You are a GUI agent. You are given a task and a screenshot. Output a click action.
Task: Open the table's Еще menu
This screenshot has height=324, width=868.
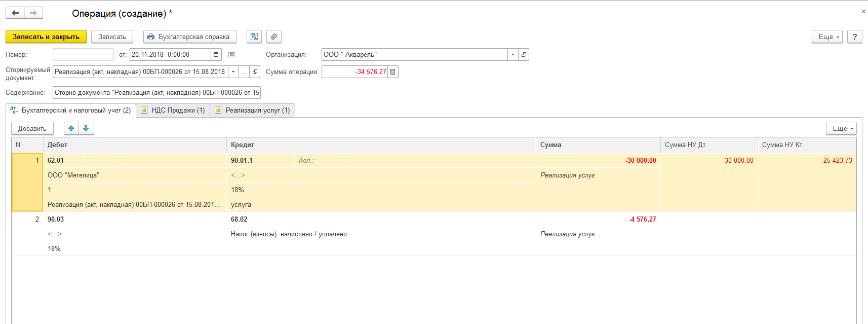point(841,128)
